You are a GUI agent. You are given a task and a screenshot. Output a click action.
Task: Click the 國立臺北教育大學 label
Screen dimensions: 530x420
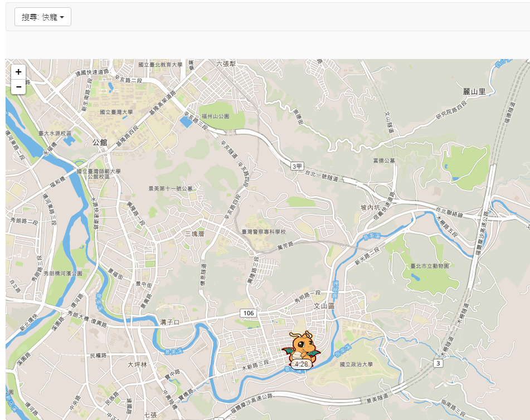click(160, 65)
